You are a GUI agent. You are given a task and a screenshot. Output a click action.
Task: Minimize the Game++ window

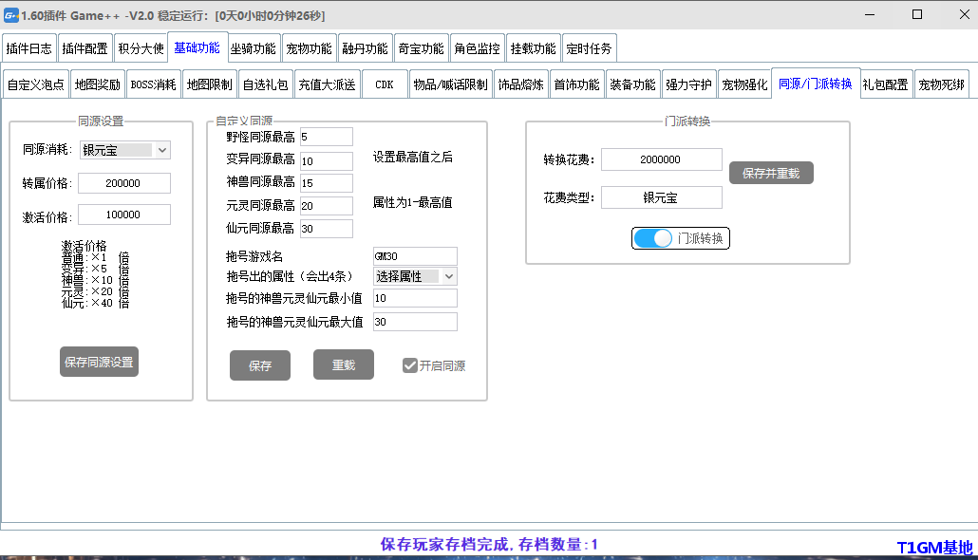[870, 14]
